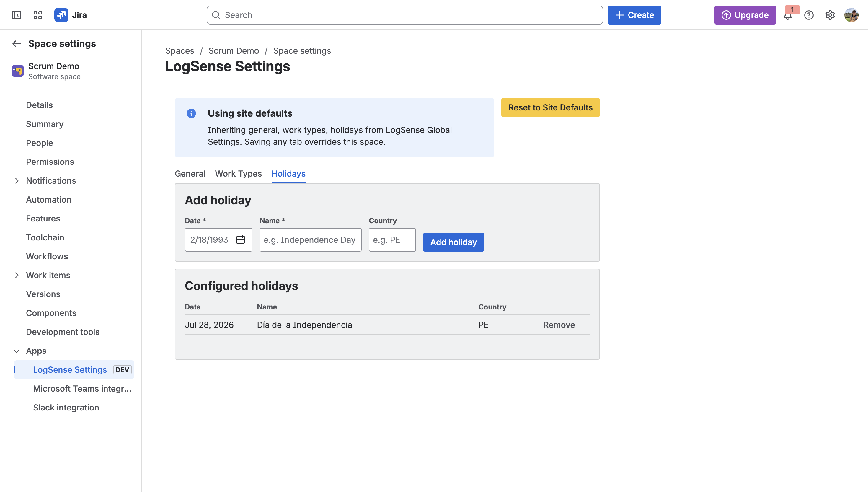Open the date picker calendar icon

click(x=241, y=240)
